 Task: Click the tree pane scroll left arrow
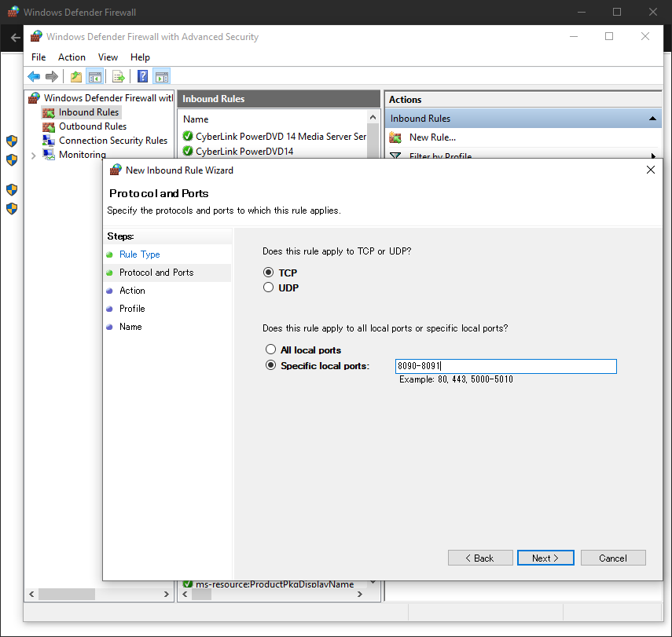pos(31,594)
